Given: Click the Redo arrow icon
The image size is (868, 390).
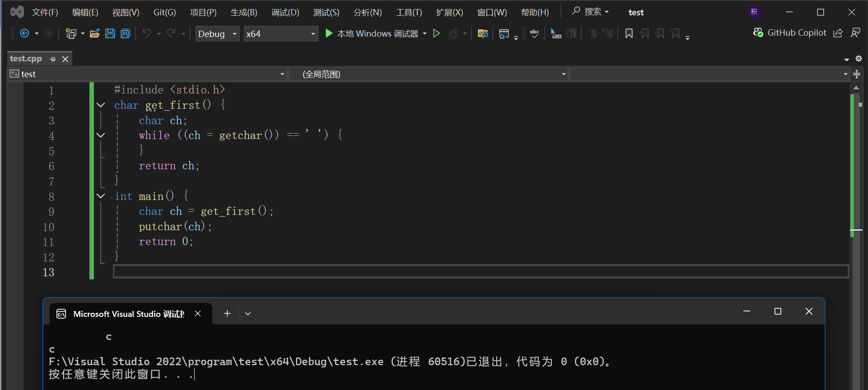Looking at the screenshot, I should point(171,33).
